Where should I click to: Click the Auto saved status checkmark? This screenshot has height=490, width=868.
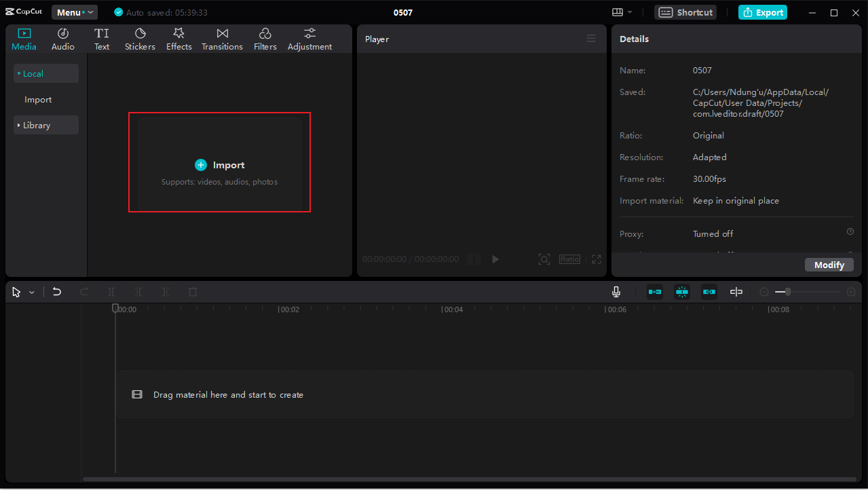point(119,12)
